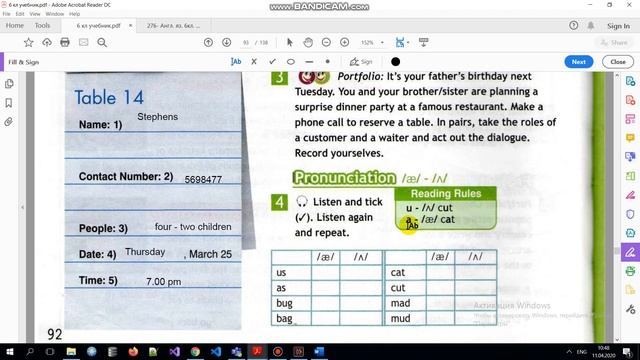The height and width of the screenshot is (360, 640).
Task: Open the Sign pen tool
Action: [x=361, y=62]
